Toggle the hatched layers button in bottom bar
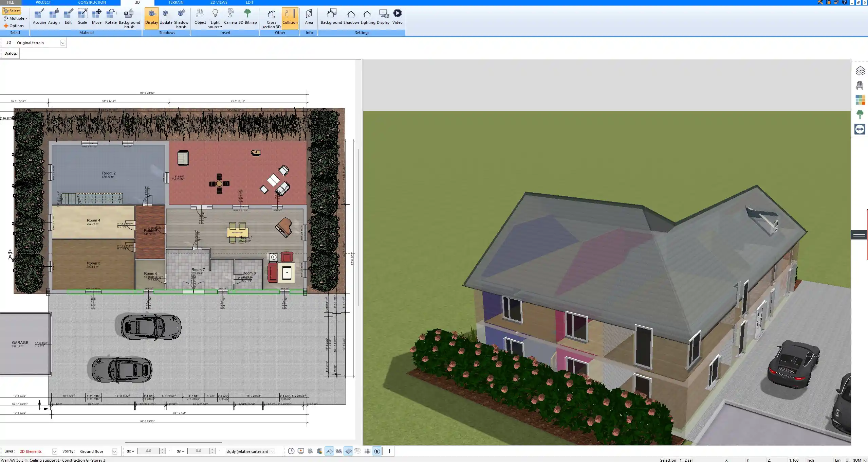This screenshot has height=462, width=868. [x=339, y=451]
